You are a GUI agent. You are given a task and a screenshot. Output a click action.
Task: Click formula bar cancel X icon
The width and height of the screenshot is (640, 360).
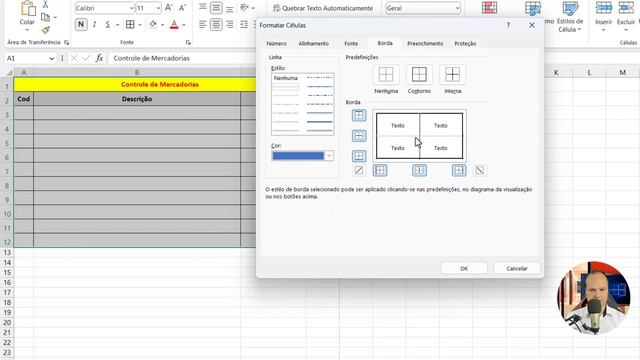tap(74, 58)
